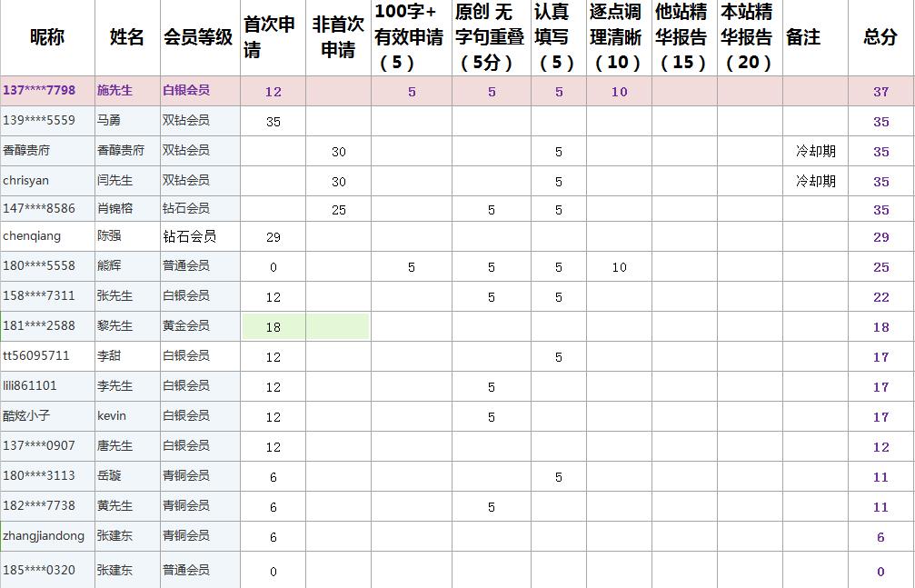Select total score 6
The width and height of the screenshot is (915, 588).
880,537
